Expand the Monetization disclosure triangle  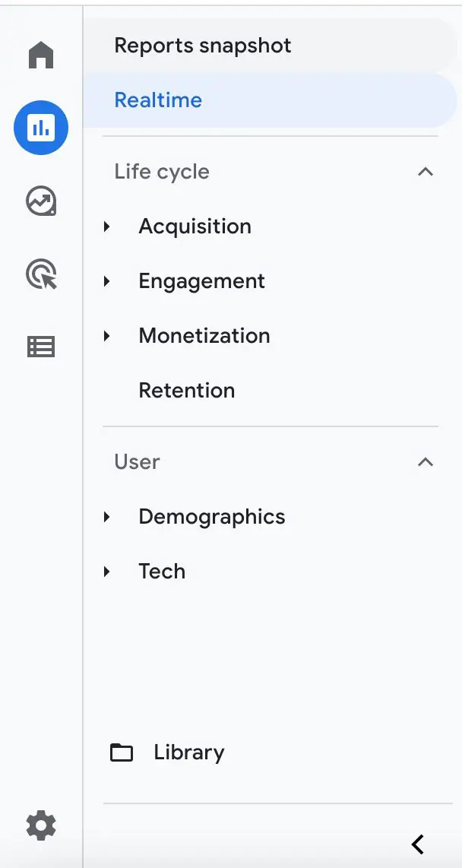(107, 335)
